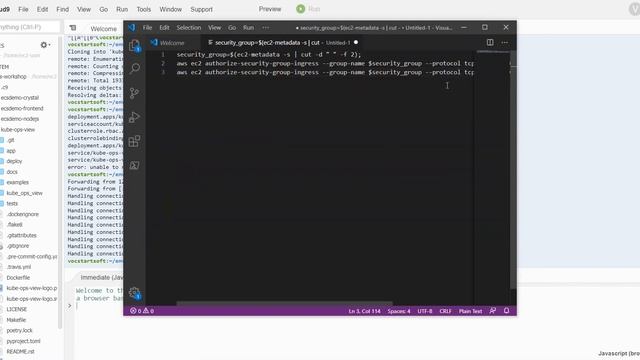Open the Remote Explorer icon in activity bar
Viewport: 640px width, 360px height.
134,165
